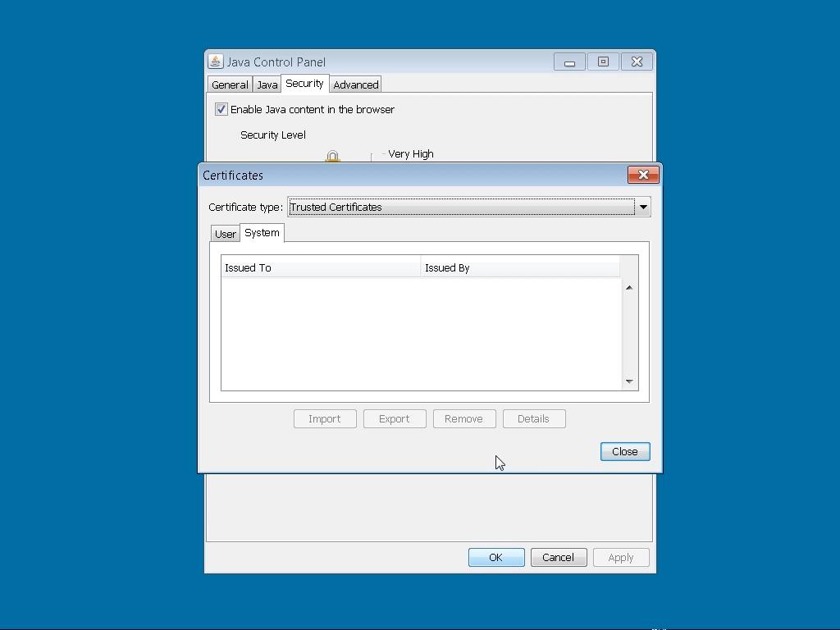
Task: Close the Certificates dialog with red X
Action: 643,175
